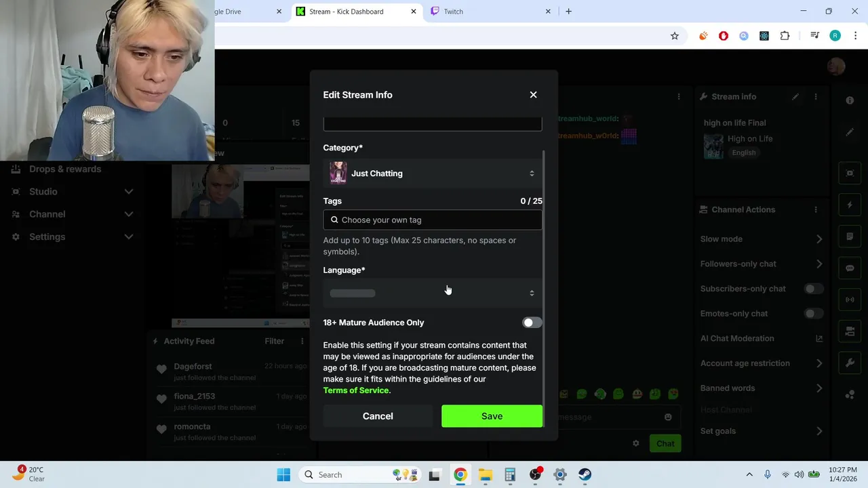Open Channel Actions three-dot menu

tap(816, 209)
